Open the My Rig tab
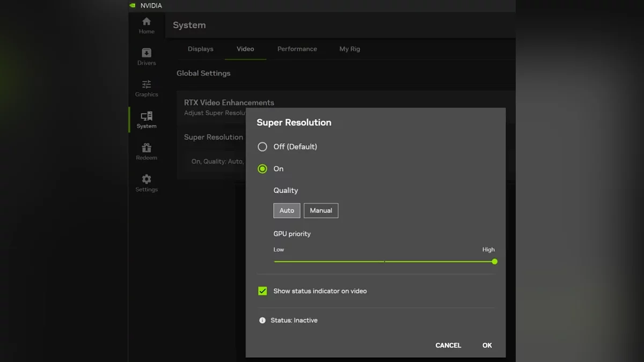644x362 pixels. point(349,49)
